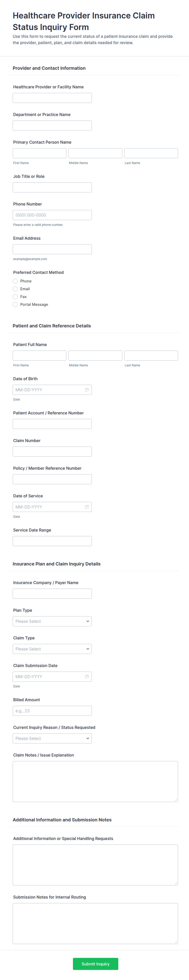
Task: Select Phone as preferred contact method
Action: (15, 281)
